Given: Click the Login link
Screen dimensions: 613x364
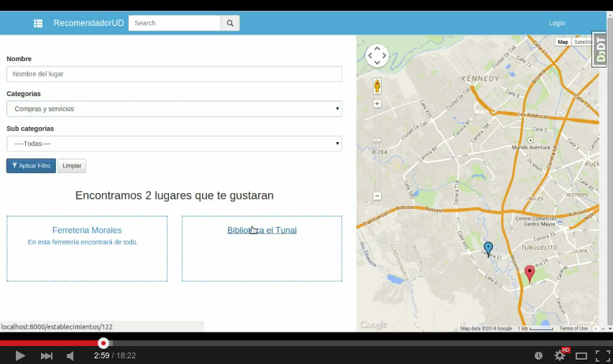Looking at the screenshot, I should tap(557, 23).
